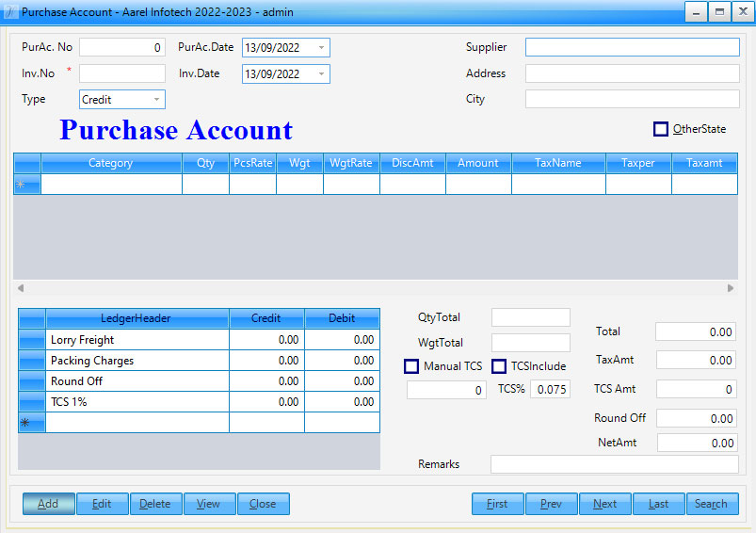The height and width of the screenshot is (533, 756).
Task: Click right arrow of horizontal scrollbar
Action: pyautogui.click(x=730, y=288)
